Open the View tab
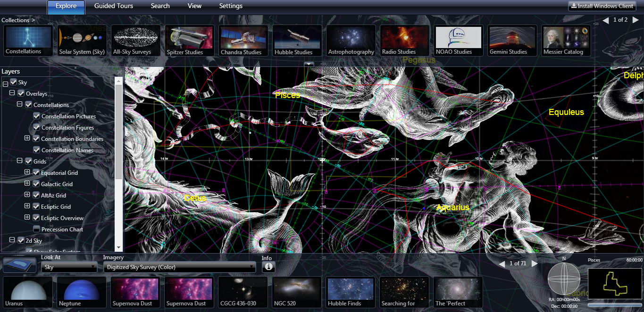 (194, 6)
